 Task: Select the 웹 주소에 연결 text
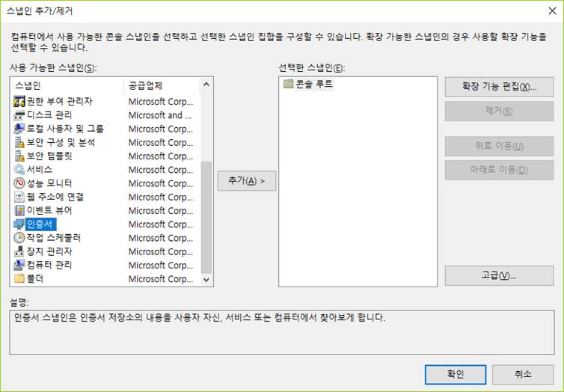[x=55, y=197]
